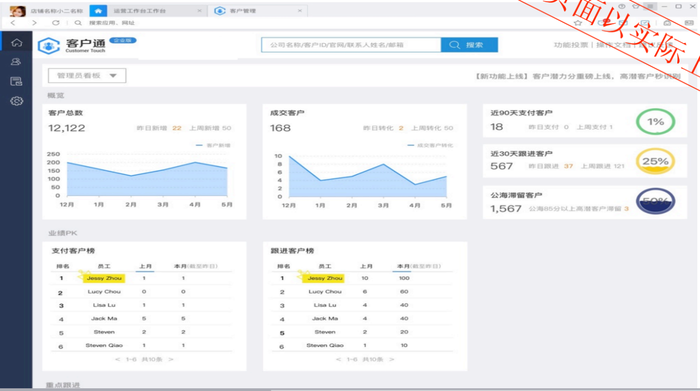Click the 1,567 公海滞留客户 value
This screenshot has height=391, width=700.
[x=506, y=208]
